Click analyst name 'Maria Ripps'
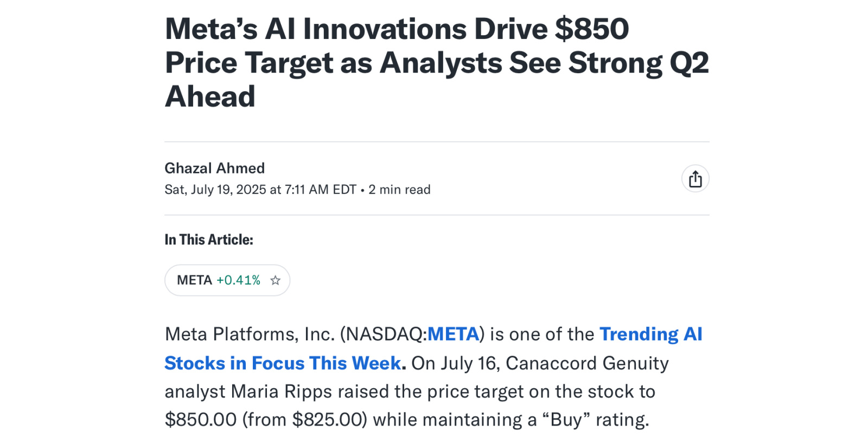Screen dimensions: 868x438 [x=282, y=391]
